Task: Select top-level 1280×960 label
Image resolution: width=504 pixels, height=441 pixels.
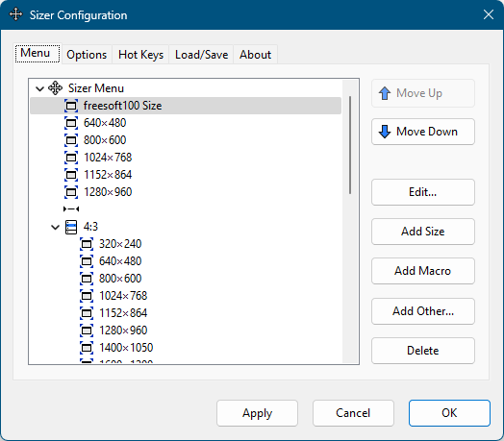Action: point(108,192)
